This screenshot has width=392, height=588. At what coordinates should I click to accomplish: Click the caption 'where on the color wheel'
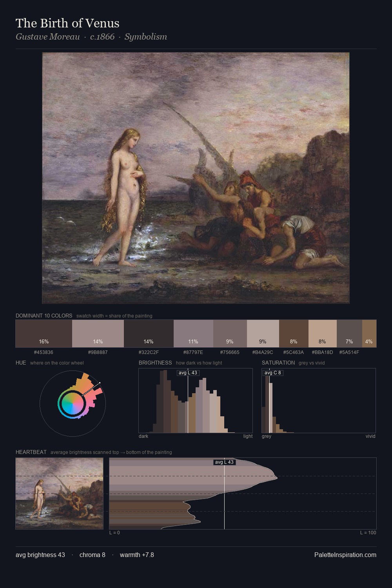(x=57, y=363)
